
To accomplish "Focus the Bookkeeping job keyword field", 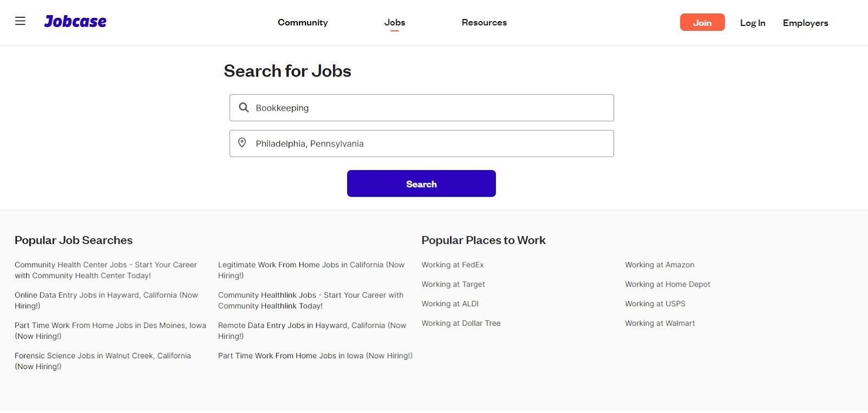I will click(x=422, y=108).
